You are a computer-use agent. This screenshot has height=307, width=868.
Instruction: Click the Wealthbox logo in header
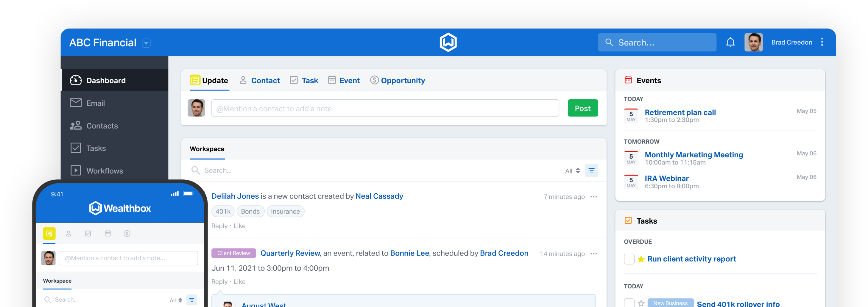click(x=448, y=43)
